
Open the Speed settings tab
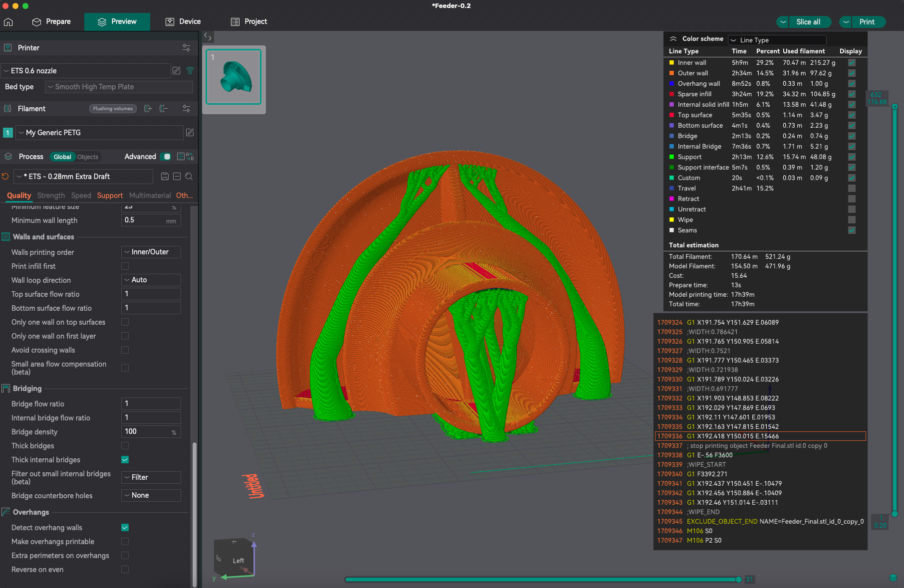[81, 196]
